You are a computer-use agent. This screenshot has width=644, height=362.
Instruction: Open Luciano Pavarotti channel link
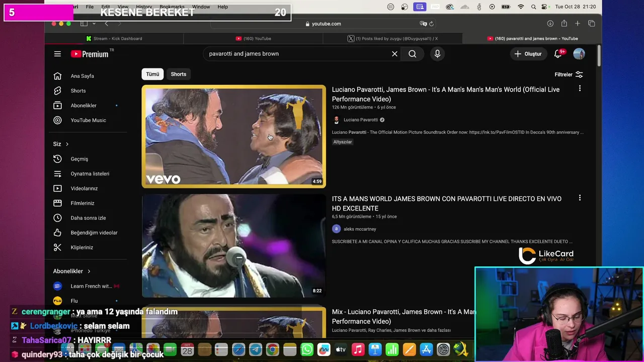pos(360,120)
